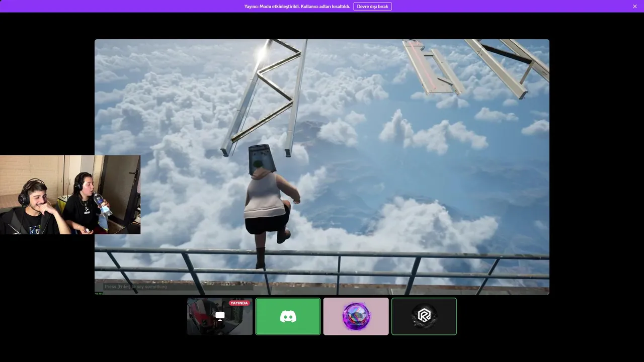644x362 pixels.
Task: Click the screen-share monitor icon on tile
Action: (220, 316)
